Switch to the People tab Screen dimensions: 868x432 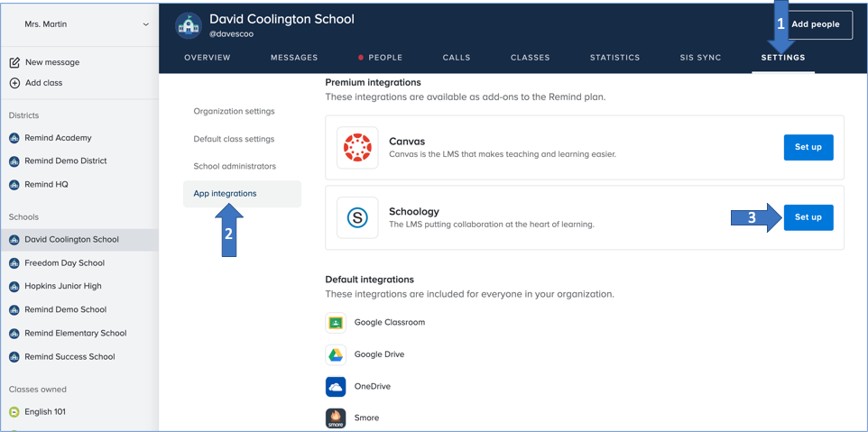click(x=385, y=58)
